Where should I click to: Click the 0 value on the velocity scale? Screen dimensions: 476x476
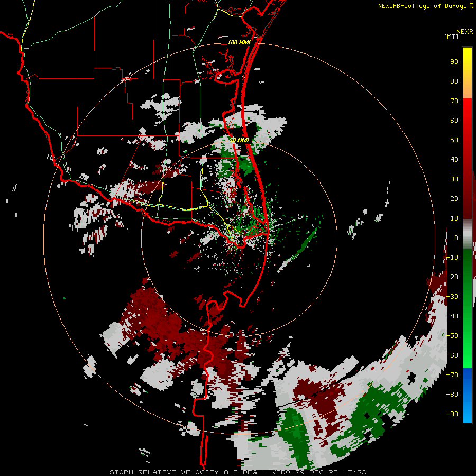pyautogui.click(x=456, y=237)
